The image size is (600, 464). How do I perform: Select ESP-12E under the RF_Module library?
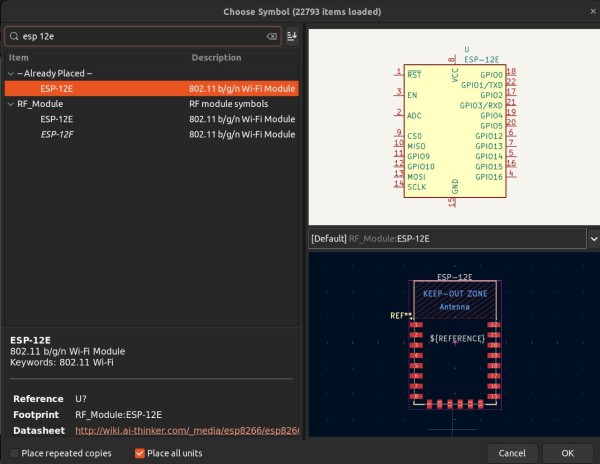152,119
